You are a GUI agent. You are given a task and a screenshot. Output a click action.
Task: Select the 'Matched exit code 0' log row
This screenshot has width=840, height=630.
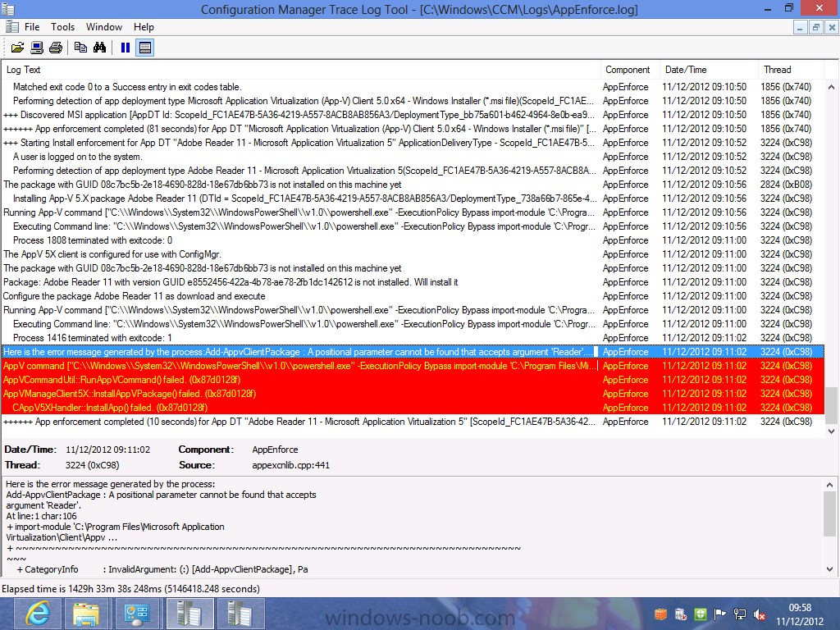413,87
